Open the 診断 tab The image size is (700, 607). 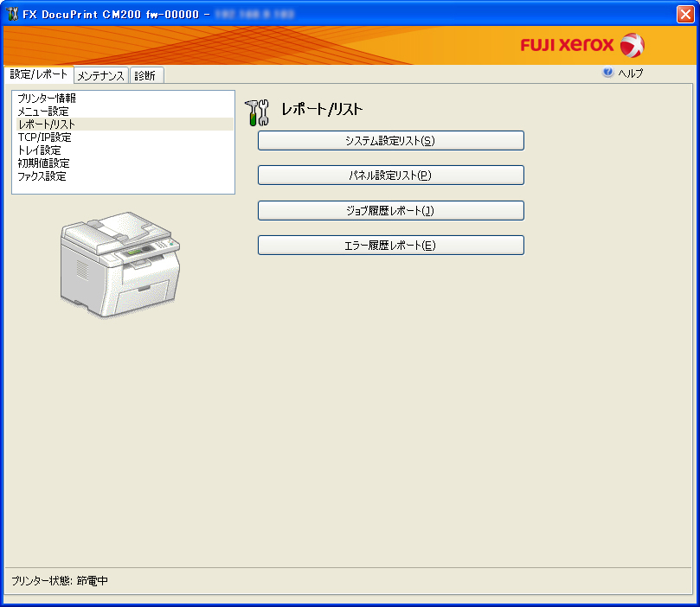click(x=145, y=75)
